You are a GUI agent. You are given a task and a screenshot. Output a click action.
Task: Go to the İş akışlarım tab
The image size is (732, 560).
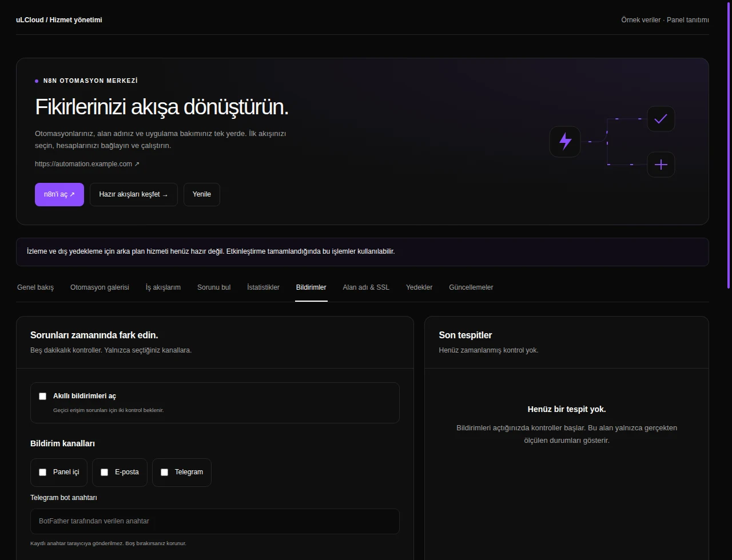163,287
